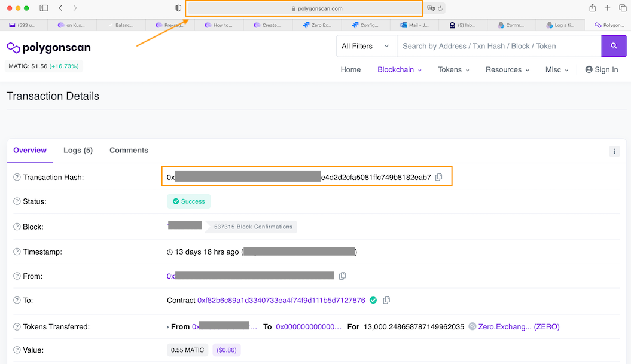Click help icon beside Transaction Hash
This screenshot has width=631, height=364.
pyautogui.click(x=17, y=177)
